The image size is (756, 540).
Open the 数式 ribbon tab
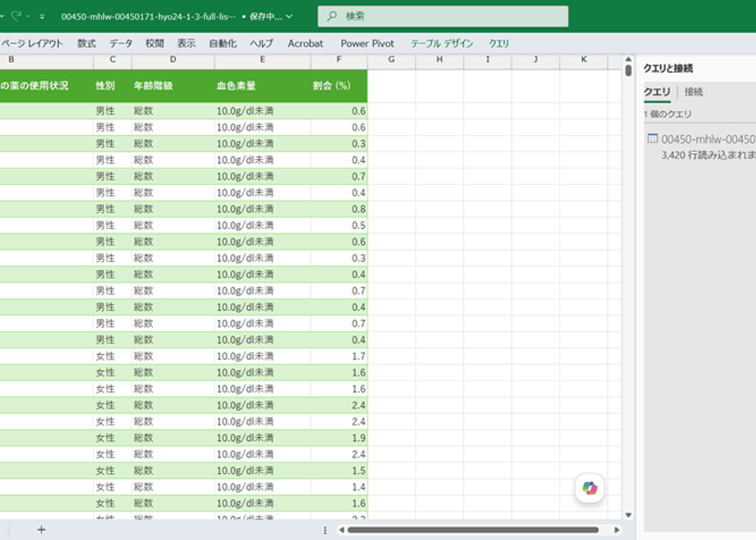click(87, 43)
